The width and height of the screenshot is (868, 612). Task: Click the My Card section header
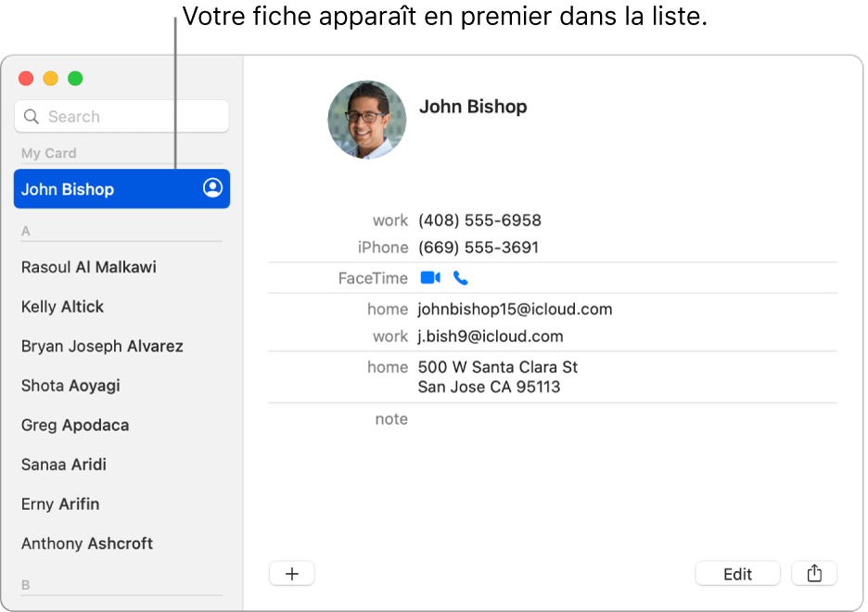click(49, 153)
